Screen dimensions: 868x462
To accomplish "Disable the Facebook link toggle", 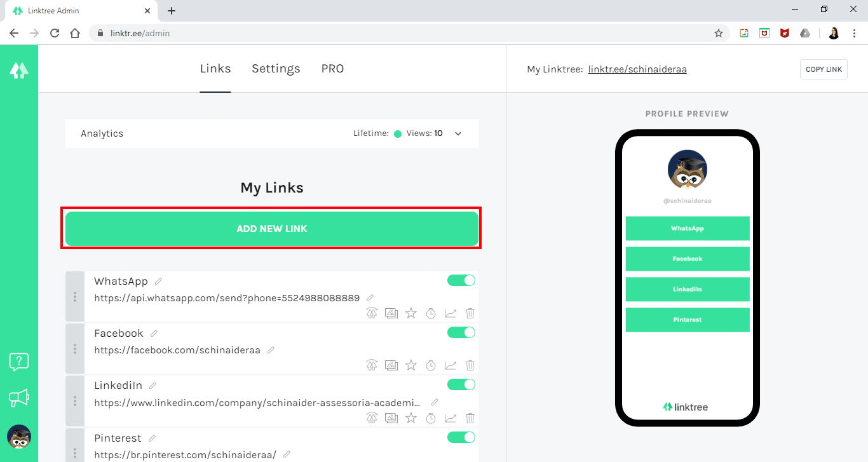I will (461, 332).
